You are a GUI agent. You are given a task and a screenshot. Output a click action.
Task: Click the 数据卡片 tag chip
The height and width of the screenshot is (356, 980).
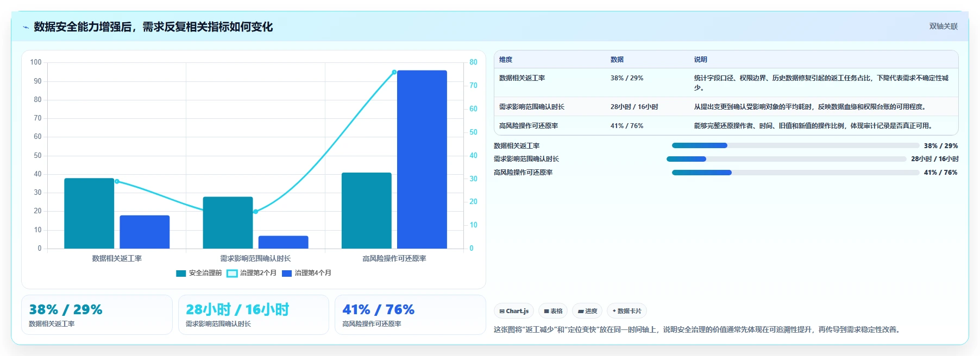pos(627,311)
